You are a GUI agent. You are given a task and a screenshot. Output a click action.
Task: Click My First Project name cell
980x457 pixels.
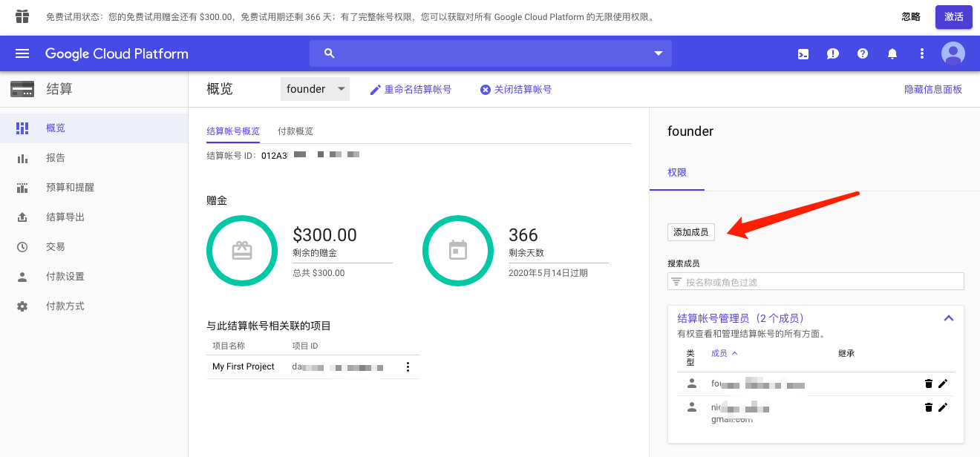(x=244, y=366)
